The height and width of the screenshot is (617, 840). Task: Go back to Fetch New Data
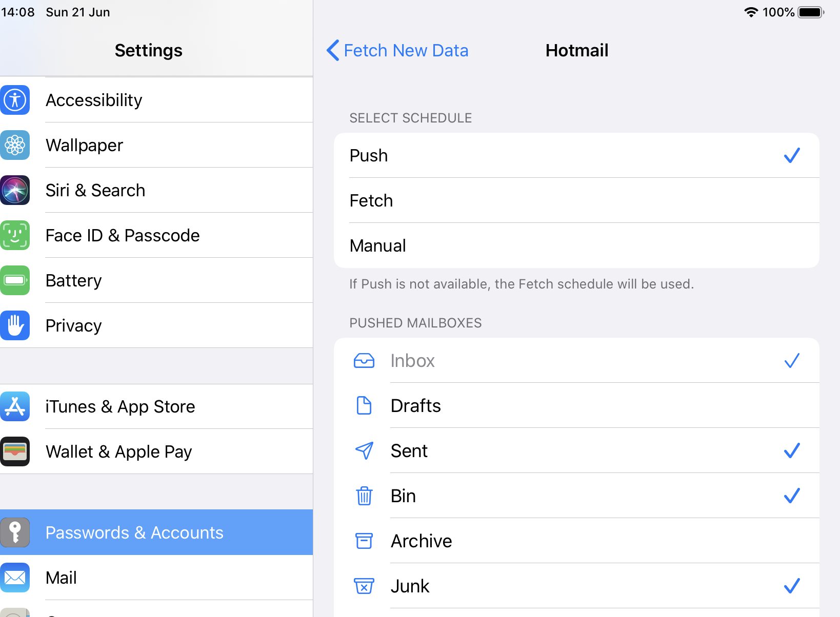point(397,50)
